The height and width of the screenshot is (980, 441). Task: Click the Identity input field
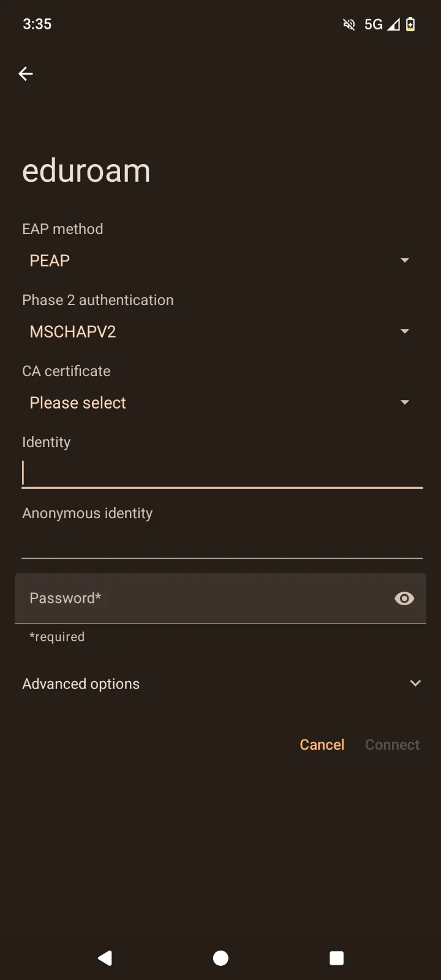[x=221, y=473]
